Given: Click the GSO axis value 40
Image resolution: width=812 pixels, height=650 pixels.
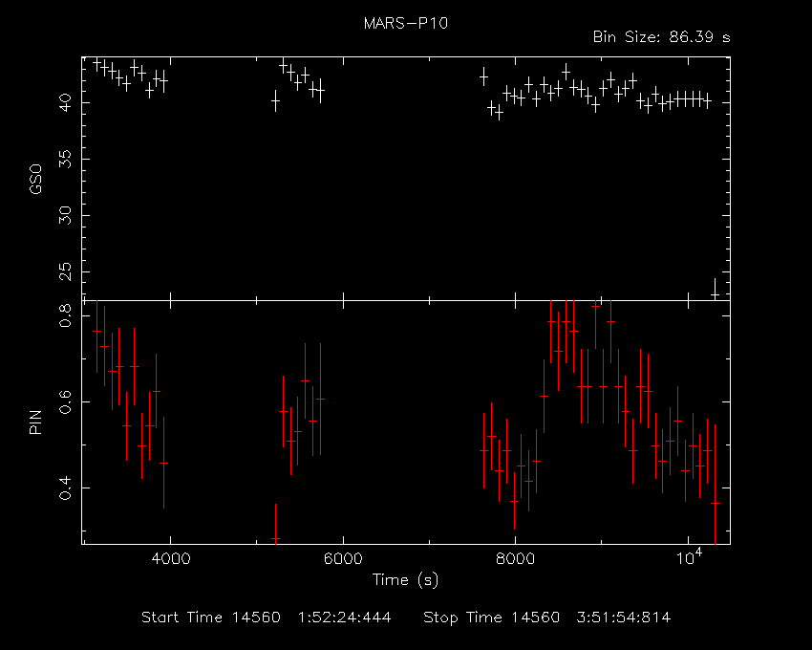Looking at the screenshot, I should tap(66, 102).
